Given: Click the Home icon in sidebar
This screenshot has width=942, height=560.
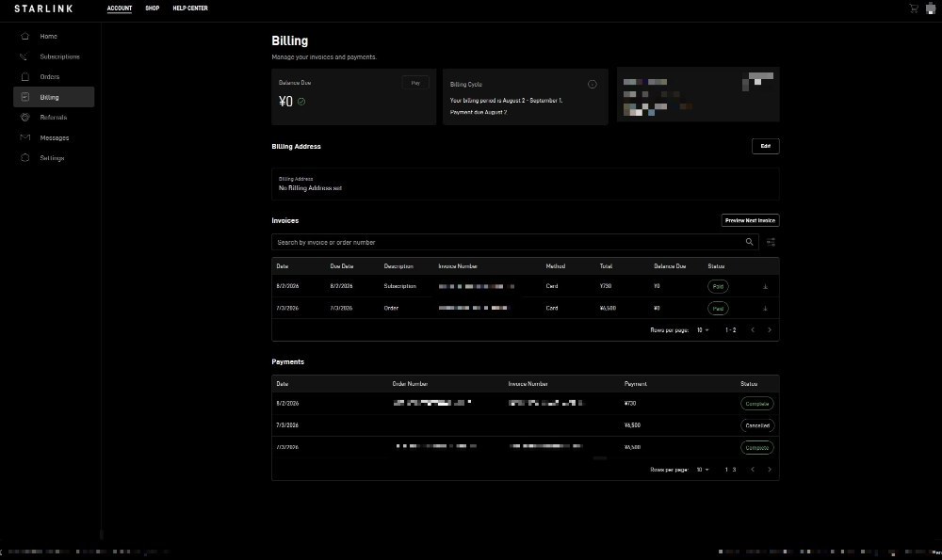Looking at the screenshot, I should click(24, 36).
